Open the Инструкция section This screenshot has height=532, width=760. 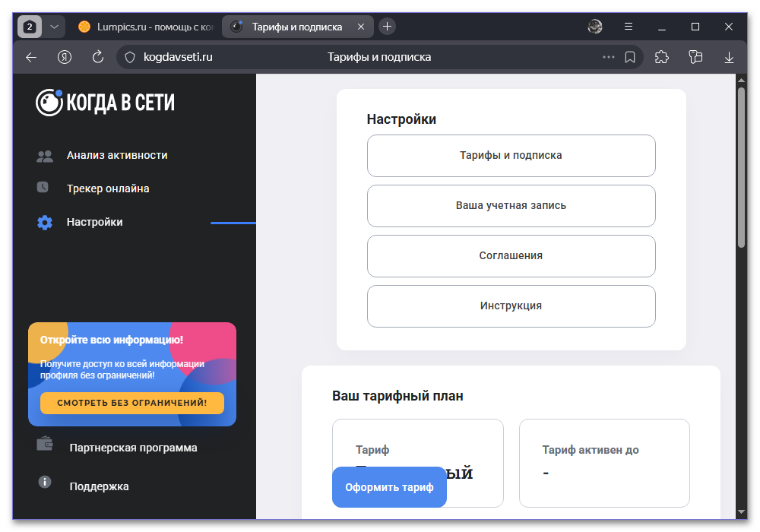tap(511, 306)
